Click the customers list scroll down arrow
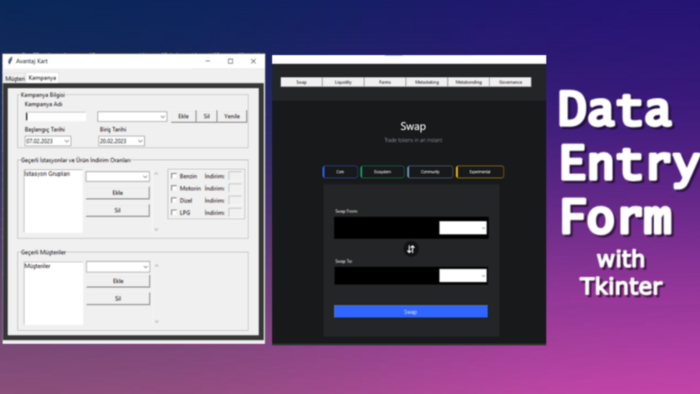The height and width of the screenshot is (394, 700). coord(157,321)
